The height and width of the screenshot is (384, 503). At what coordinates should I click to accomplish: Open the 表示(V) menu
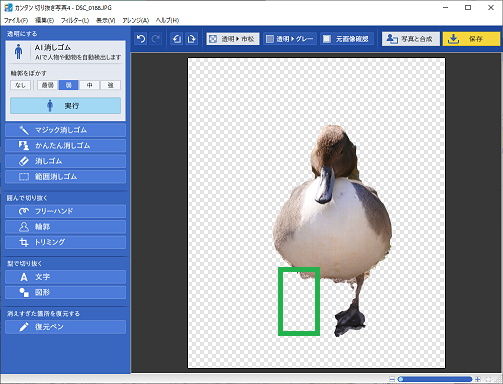click(105, 20)
